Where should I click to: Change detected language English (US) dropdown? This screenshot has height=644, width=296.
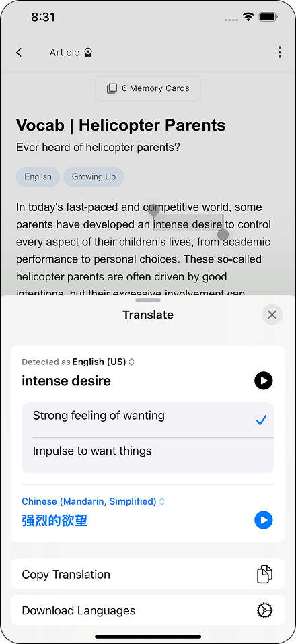[x=104, y=362]
